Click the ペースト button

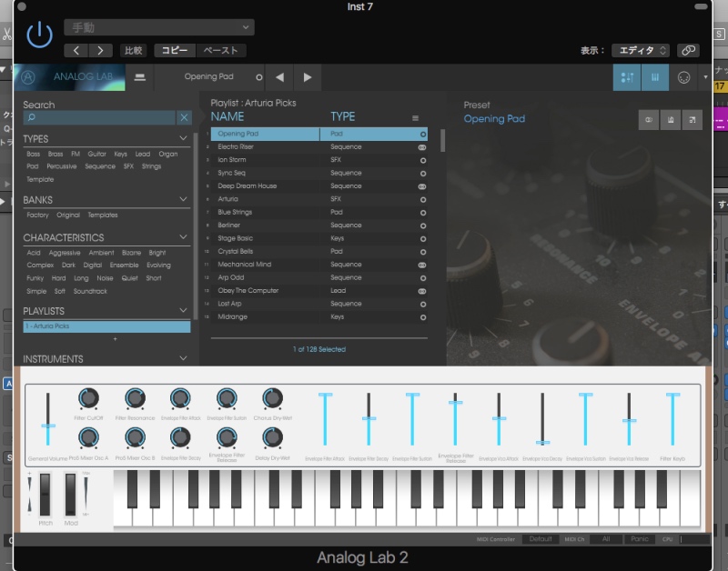(x=221, y=50)
